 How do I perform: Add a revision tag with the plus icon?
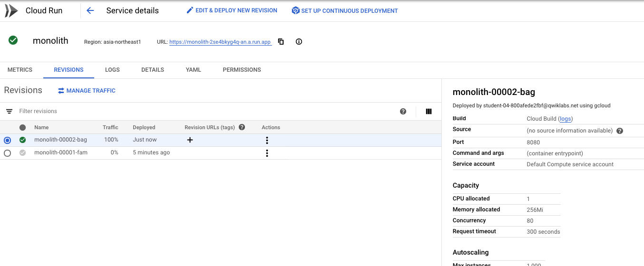[x=190, y=140]
